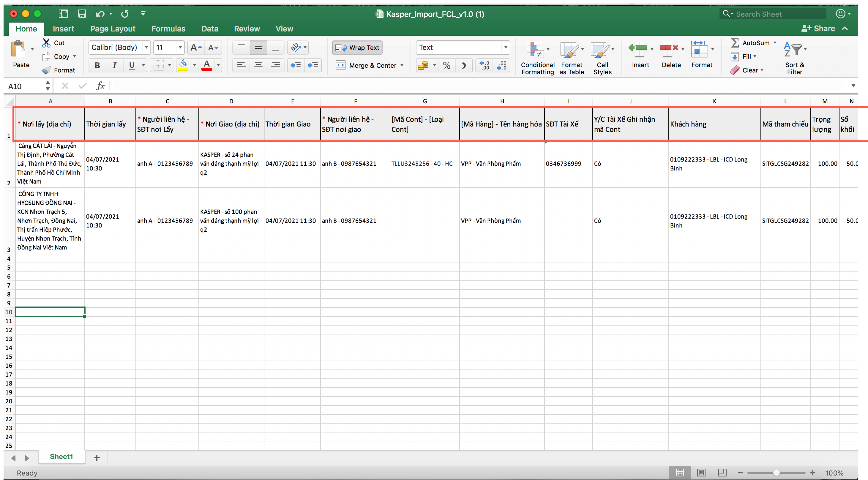The height and width of the screenshot is (480, 868).
Task: Open the Data ribbon tab
Action: click(210, 29)
